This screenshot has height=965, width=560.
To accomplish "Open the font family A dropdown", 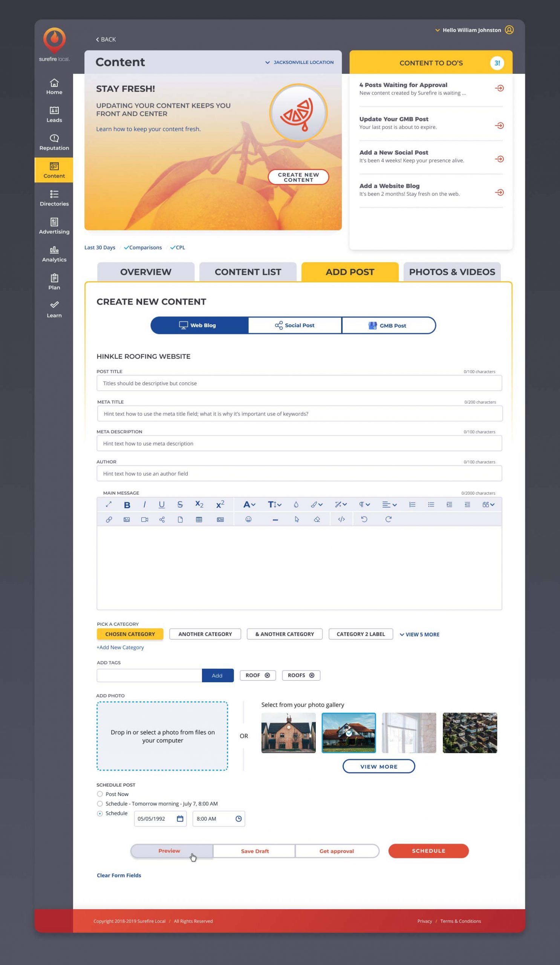I will pyautogui.click(x=249, y=505).
